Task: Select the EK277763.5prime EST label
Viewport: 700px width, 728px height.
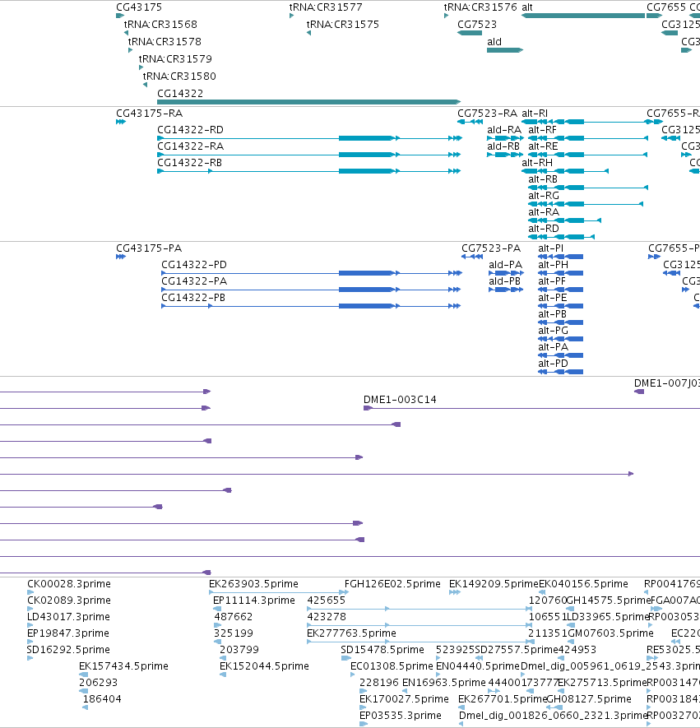Action: (x=351, y=633)
